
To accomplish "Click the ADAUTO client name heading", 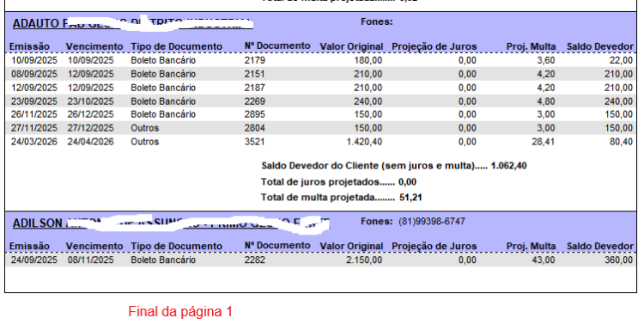I will click(132, 23).
